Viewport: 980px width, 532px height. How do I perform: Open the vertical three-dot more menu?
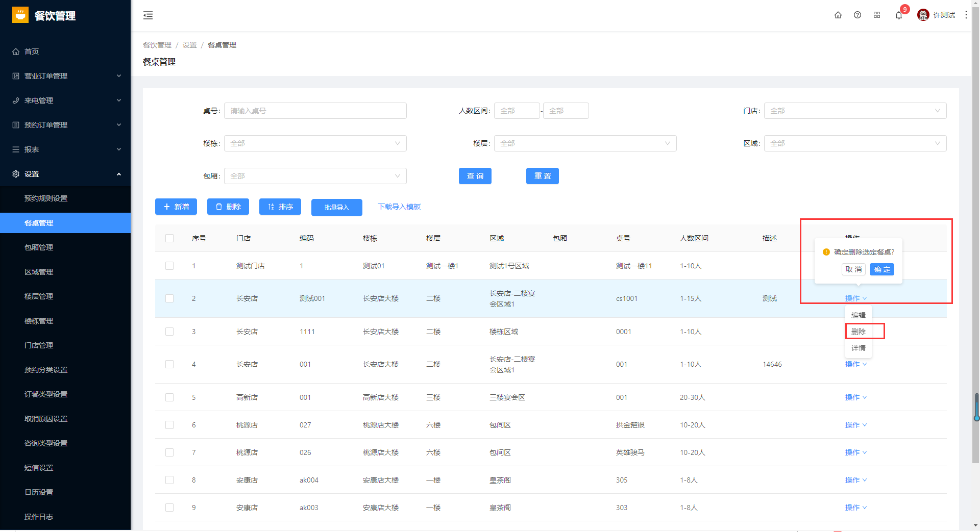pos(966,15)
